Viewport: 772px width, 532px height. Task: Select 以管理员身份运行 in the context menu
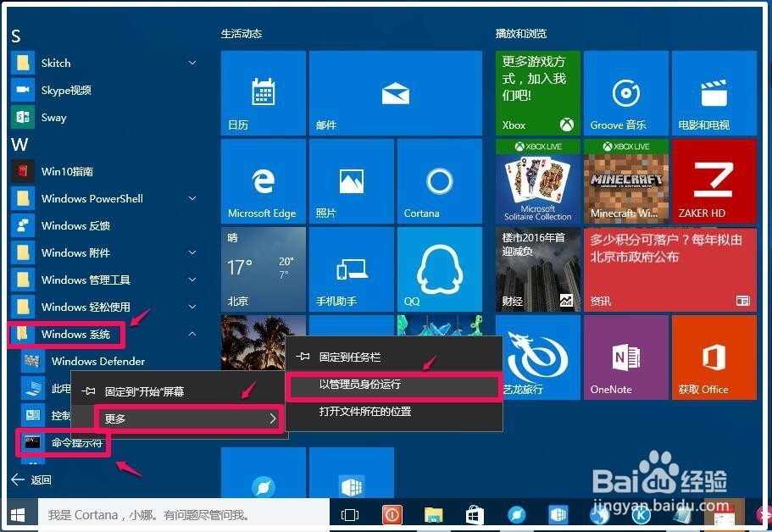pos(394,386)
